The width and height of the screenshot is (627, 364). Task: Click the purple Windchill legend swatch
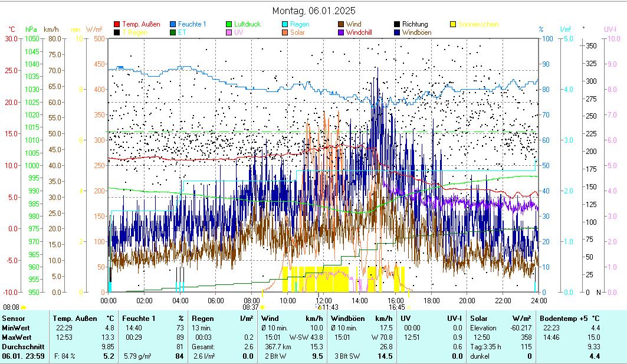click(341, 32)
